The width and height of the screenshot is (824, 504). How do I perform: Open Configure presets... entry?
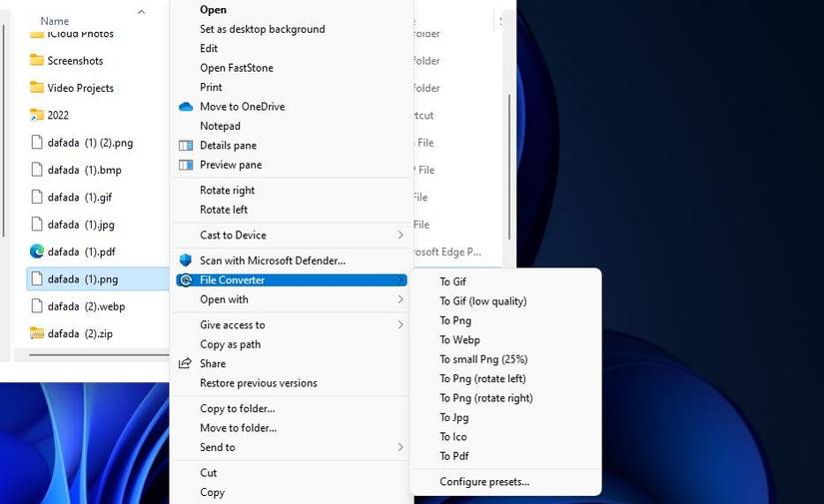[484, 482]
